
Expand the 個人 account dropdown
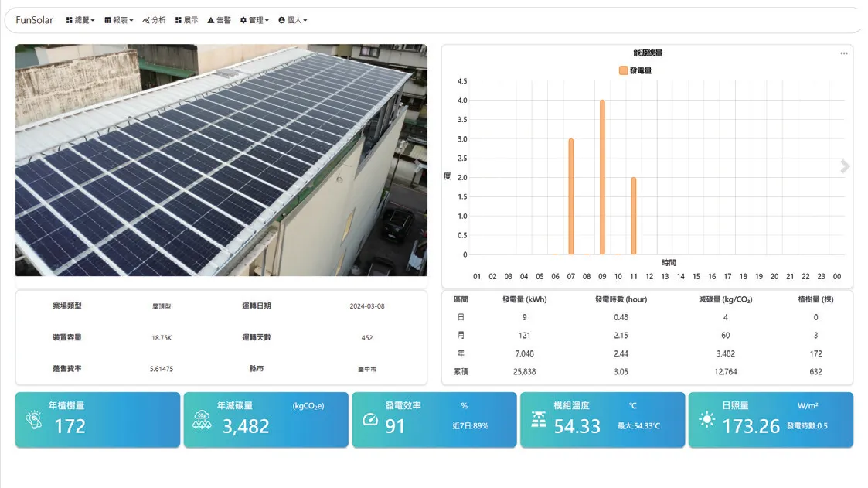coord(293,20)
